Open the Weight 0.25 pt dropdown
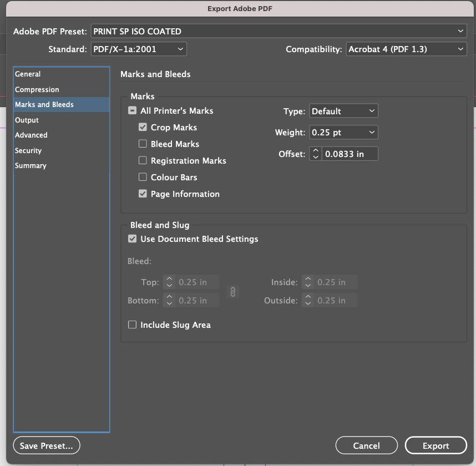Image resolution: width=476 pixels, height=466 pixels. point(343,133)
